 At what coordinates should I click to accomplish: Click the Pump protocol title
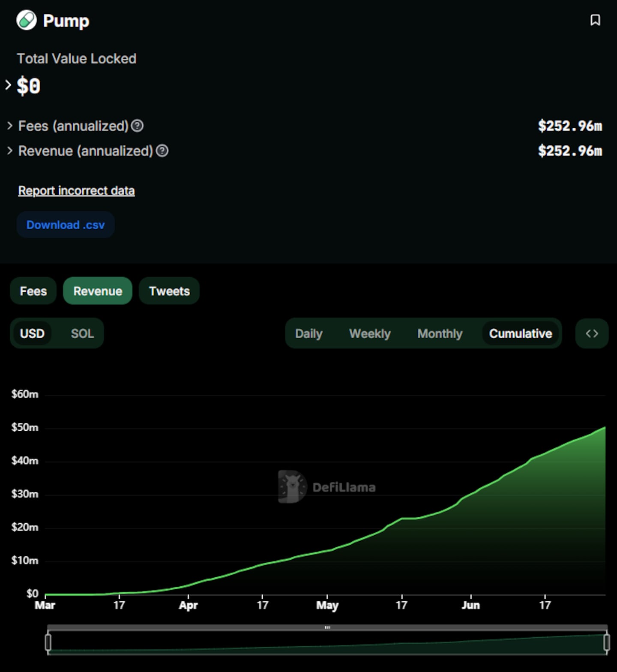(x=66, y=21)
